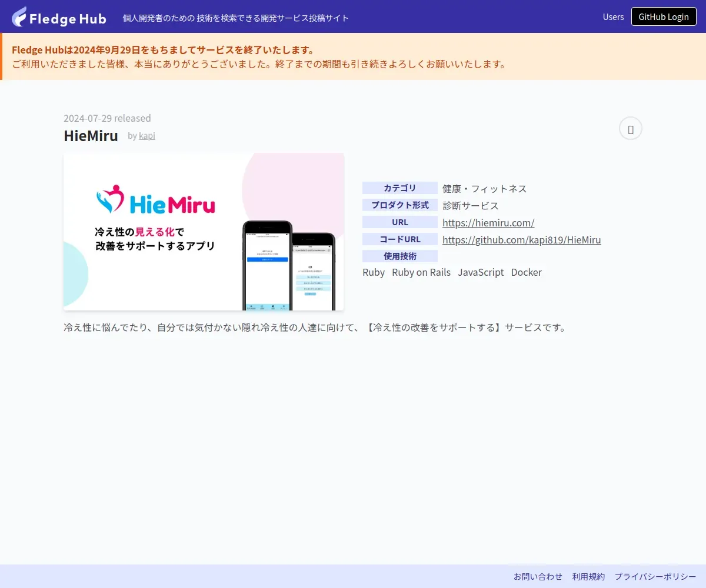Screen dimensions: 706x588
Task: Open https://hiemiru.com/ link
Action: [488, 223]
